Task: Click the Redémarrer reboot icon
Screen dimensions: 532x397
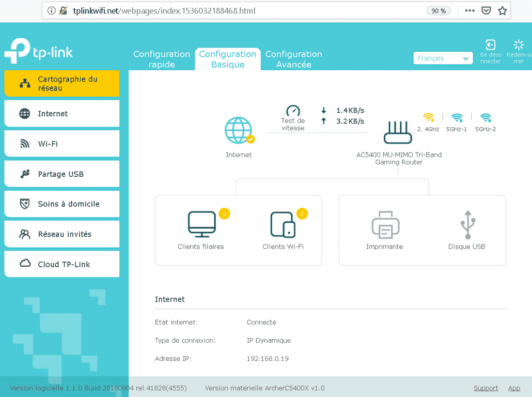Action: click(519, 44)
